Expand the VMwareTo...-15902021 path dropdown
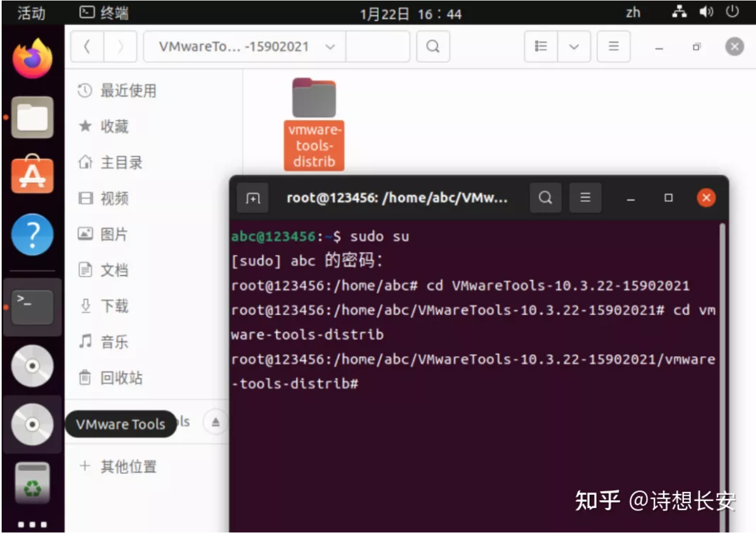 (x=330, y=47)
